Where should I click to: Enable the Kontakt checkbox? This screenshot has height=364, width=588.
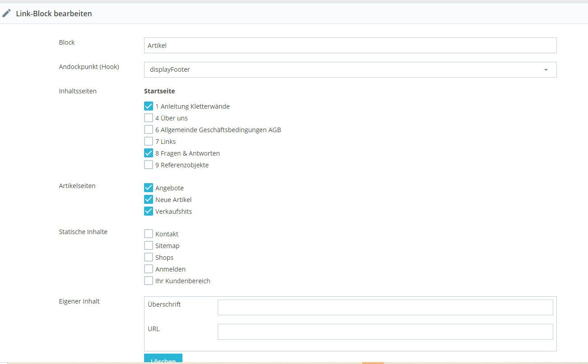pos(149,234)
